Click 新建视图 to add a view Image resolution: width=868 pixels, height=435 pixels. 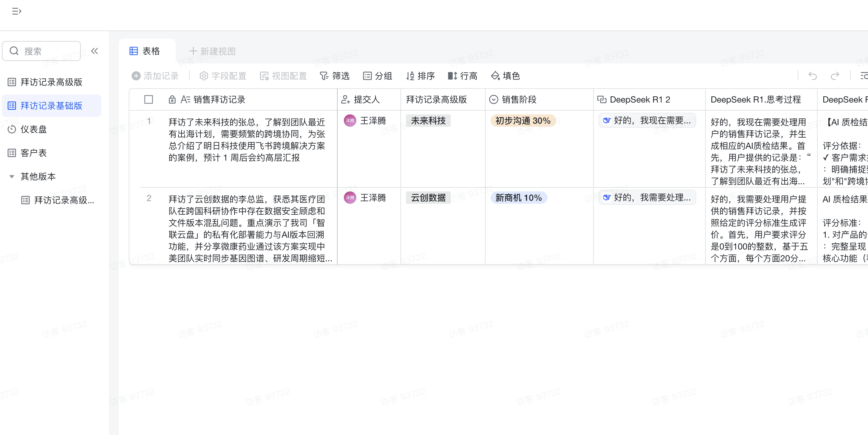[x=212, y=51]
